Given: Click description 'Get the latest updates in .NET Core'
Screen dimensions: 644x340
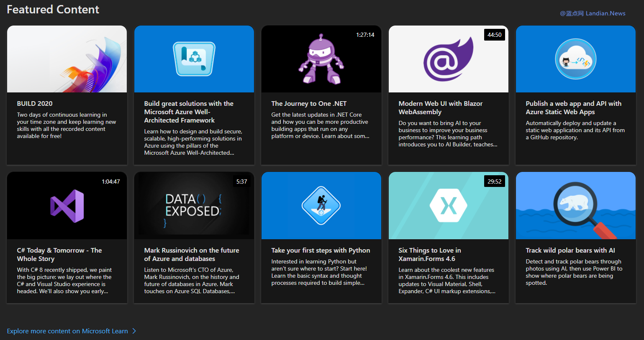Looking at the screenshot, I should click(320, 125).
